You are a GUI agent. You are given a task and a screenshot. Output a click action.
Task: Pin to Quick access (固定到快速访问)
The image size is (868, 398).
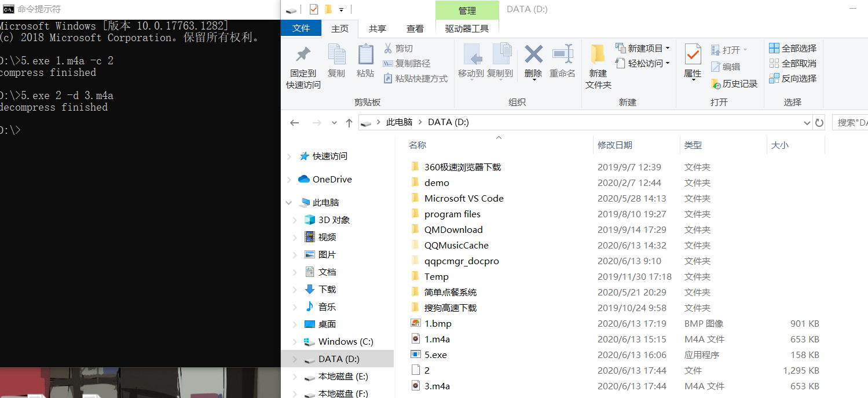point(303,67)
